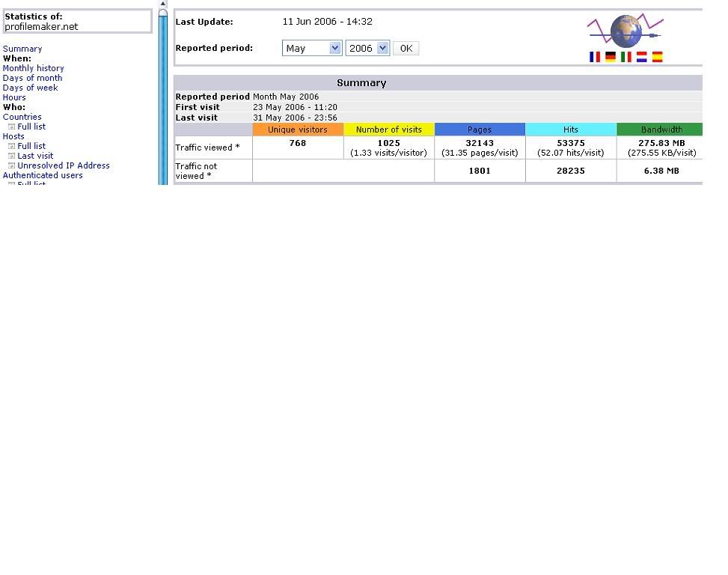Go to Days of week report

(x=30, y=88)
